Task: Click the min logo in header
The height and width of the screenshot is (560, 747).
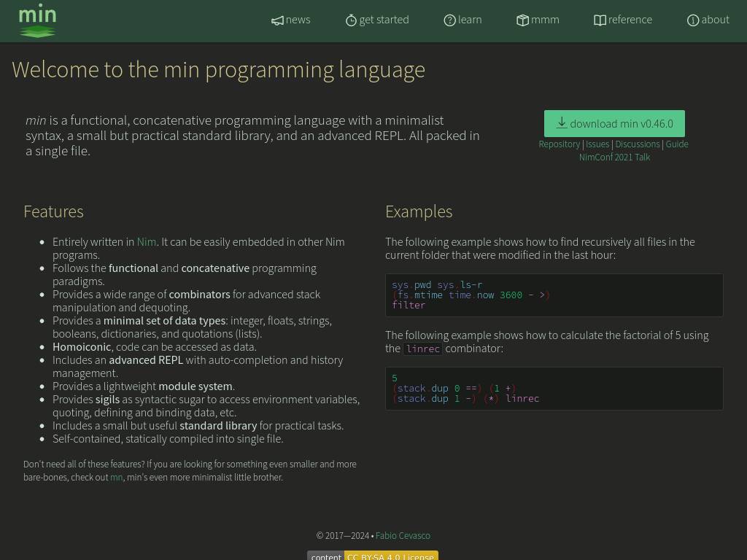Action: pos(37,20)
